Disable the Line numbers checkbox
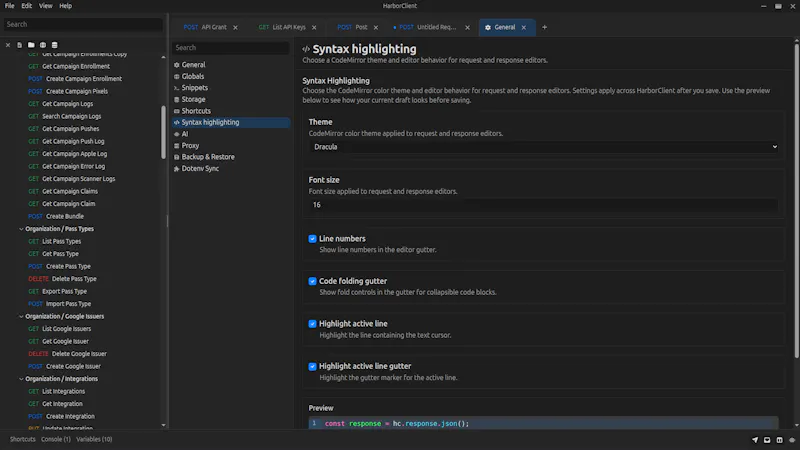This screenshot has height=450, width=800. click(312, 239)
